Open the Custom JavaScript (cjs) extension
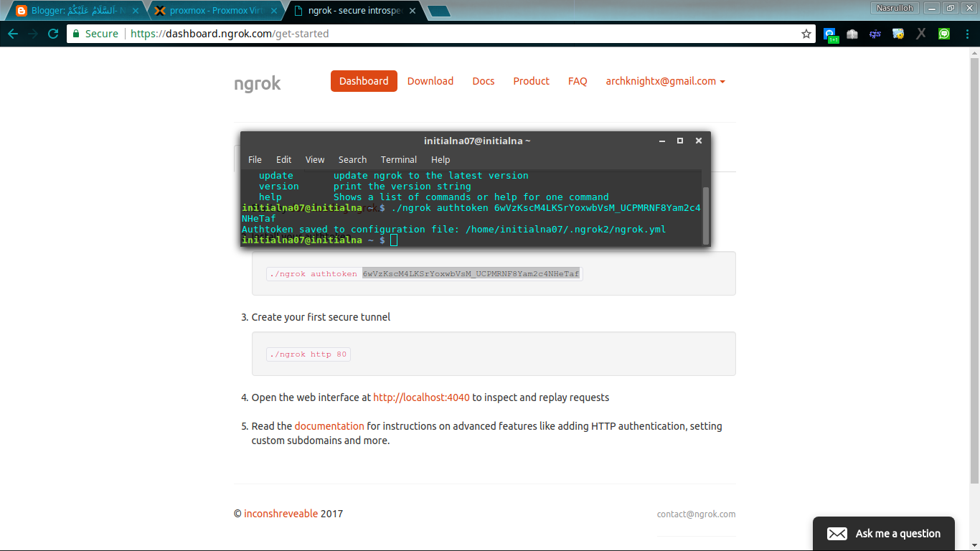This screenshot has width=980, height=551. 875,33
